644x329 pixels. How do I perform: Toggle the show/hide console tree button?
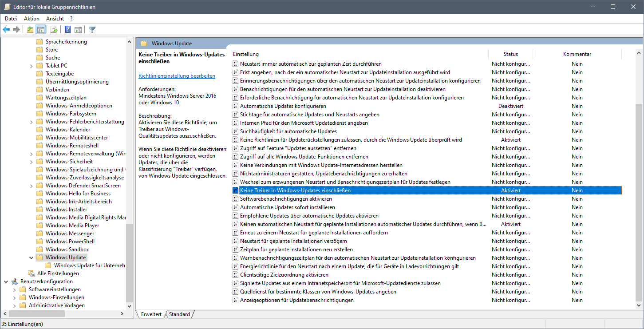tap(40, 30)
